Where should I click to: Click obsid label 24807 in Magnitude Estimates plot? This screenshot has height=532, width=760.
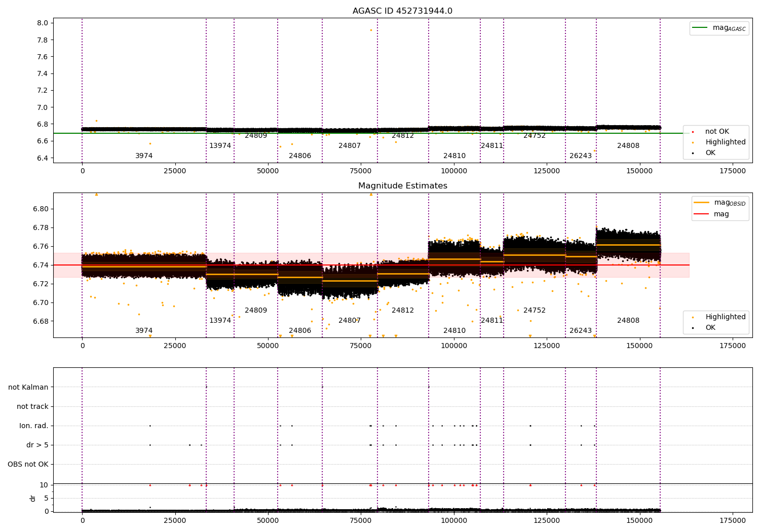(x=350, y=320)
